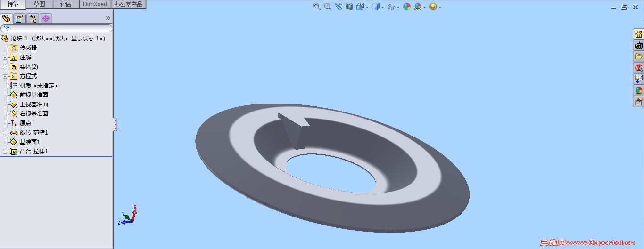644x249 pixels.
Task: Expand manager panel tabs with double chevron
Action: coord(108,18)
